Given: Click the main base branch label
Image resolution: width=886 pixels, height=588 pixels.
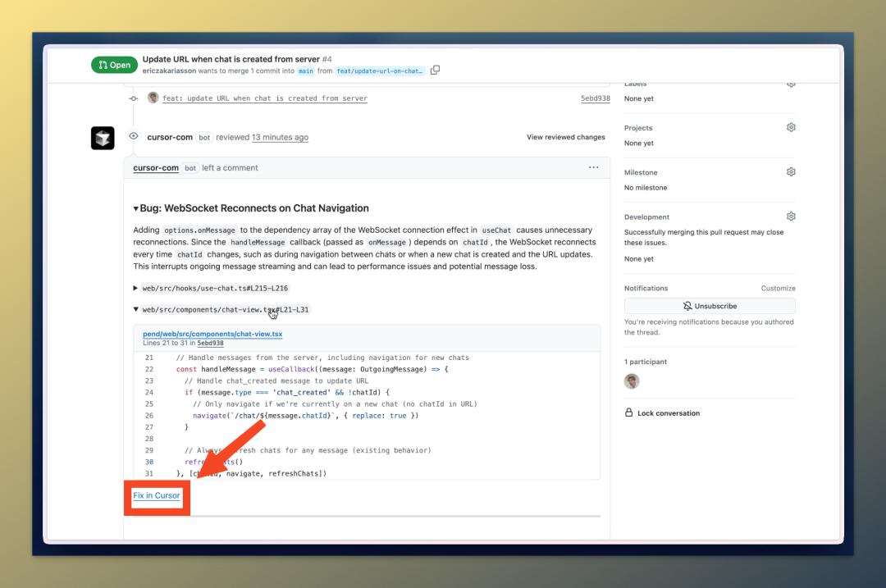Looking at the screenshot, I should point(306,71).
